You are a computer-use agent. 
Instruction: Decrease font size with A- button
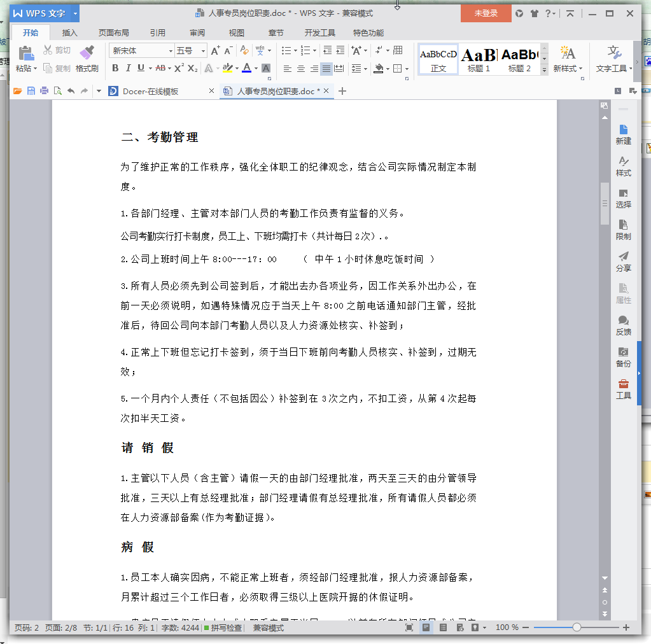(x=228, y=51)
